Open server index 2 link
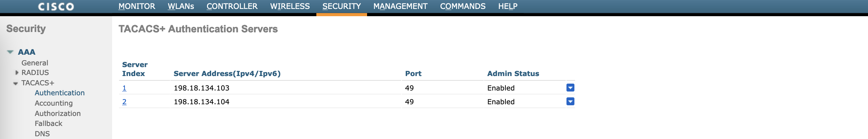This screenshot has width=868, height=139. 124,102
